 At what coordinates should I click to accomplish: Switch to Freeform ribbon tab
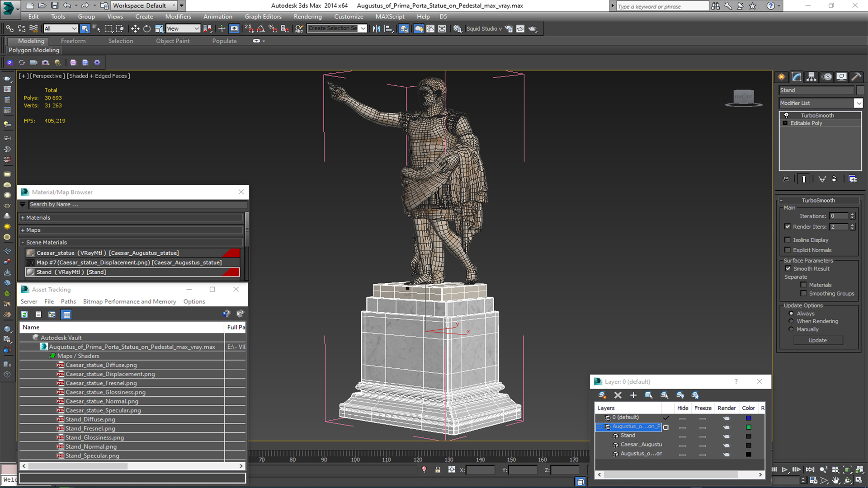click(x=73, y=41)
